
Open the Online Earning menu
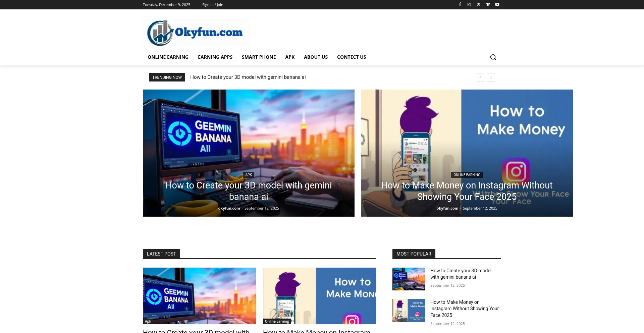168,57
